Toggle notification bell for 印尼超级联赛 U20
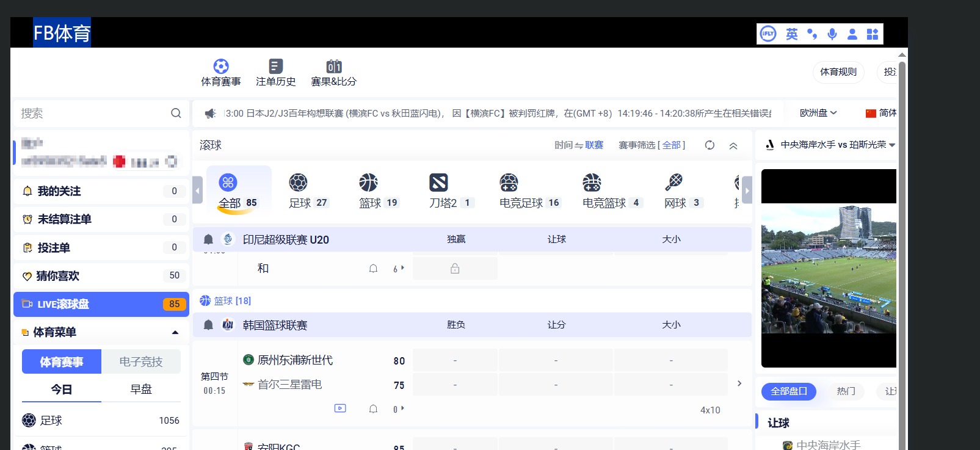Viewport: 980px width, 450px height. pyautogui.click(x=208, y=239)
